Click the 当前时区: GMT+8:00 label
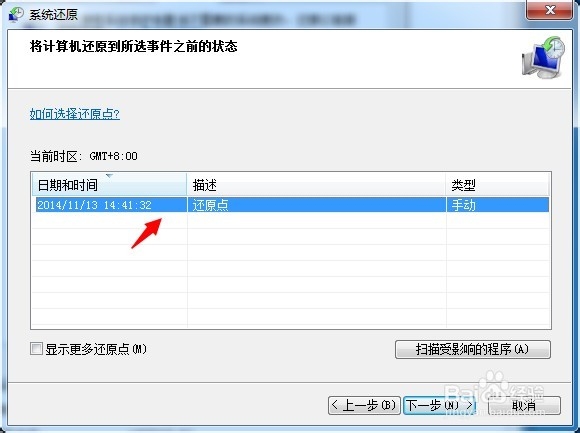This screenshot has width=580, height=433. click(84, 156)
